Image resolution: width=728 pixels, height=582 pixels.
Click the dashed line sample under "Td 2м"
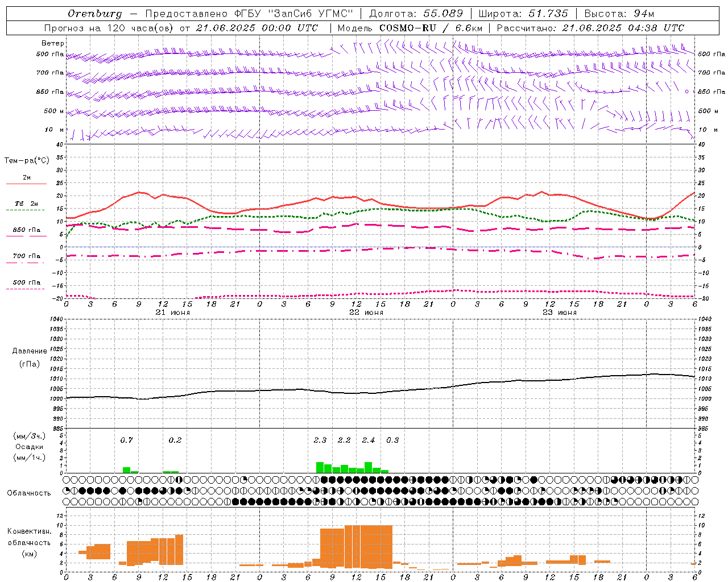click(25, 210)
